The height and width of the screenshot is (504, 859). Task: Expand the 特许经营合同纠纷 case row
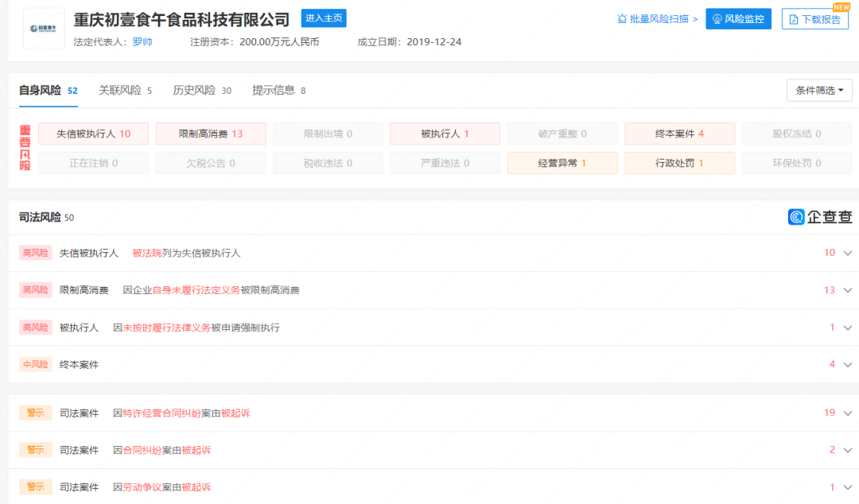[847, 413]
